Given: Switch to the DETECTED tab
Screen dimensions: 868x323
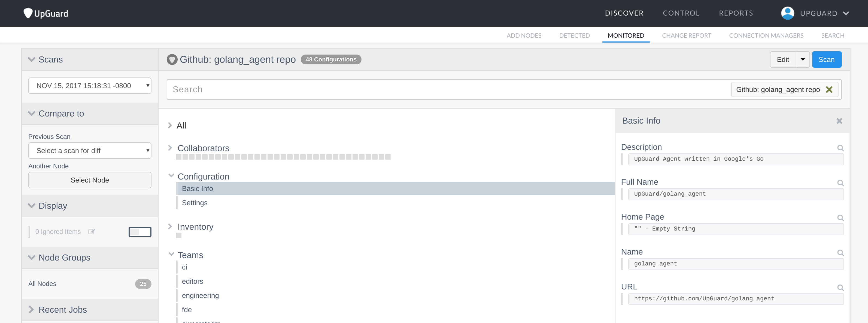Looking at the screenshot, I should click(575, 35).
